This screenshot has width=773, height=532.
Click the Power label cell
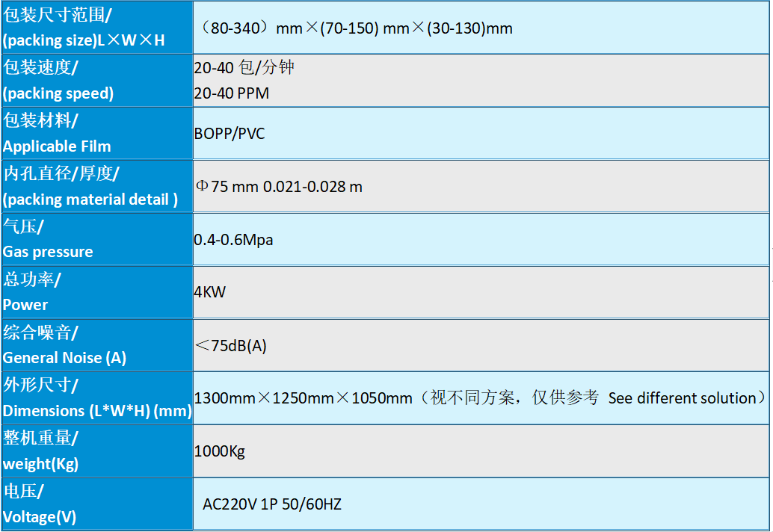96,292
